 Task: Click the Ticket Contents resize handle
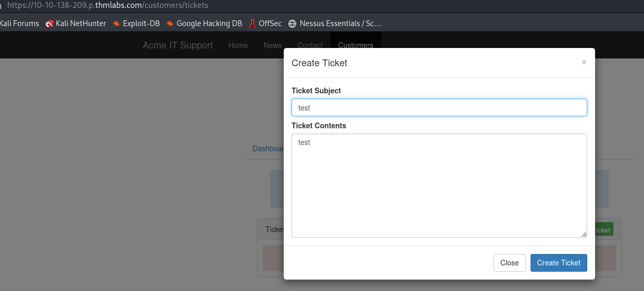coord(584,234)
